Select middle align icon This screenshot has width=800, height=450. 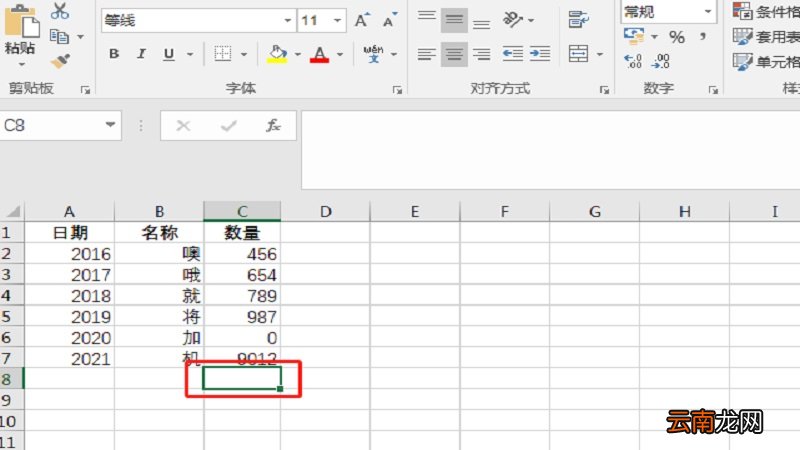tap(454, 20)
